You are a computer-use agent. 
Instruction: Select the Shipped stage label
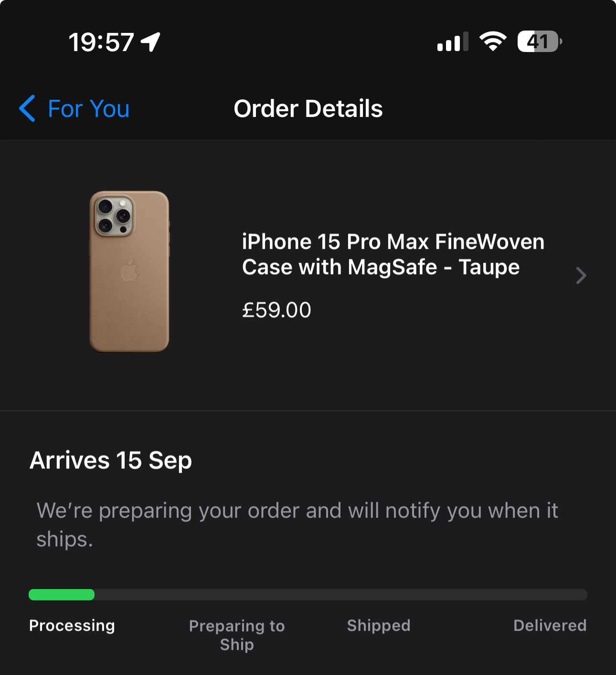pos(379,625)
